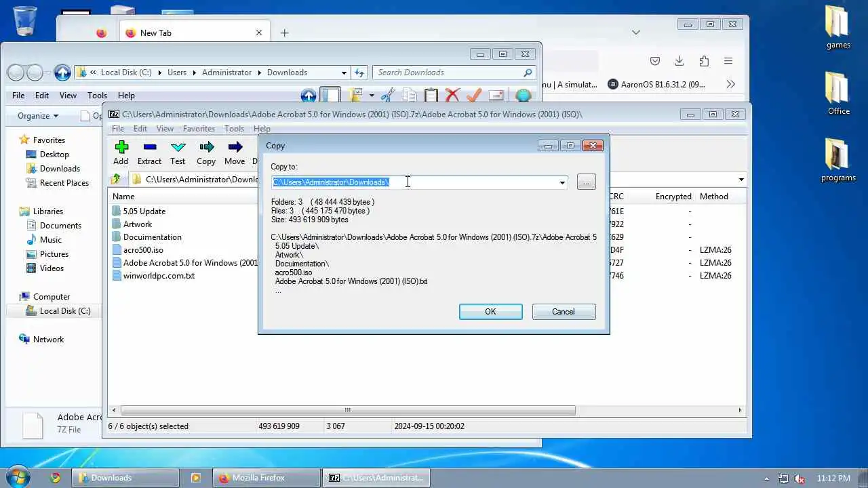Click the 7-Zip horizontal scrollbar thumb
Screen dimensions: 868x488
pos(348,410)
